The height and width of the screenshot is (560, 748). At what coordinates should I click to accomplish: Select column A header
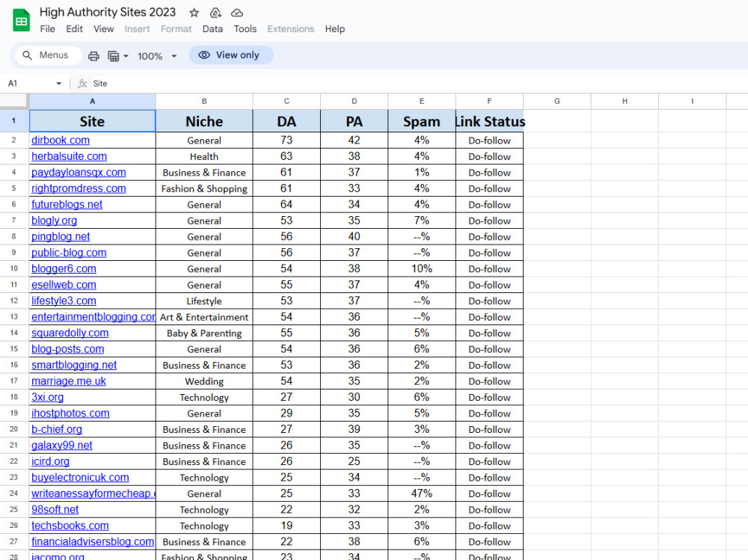pos(92,101)
